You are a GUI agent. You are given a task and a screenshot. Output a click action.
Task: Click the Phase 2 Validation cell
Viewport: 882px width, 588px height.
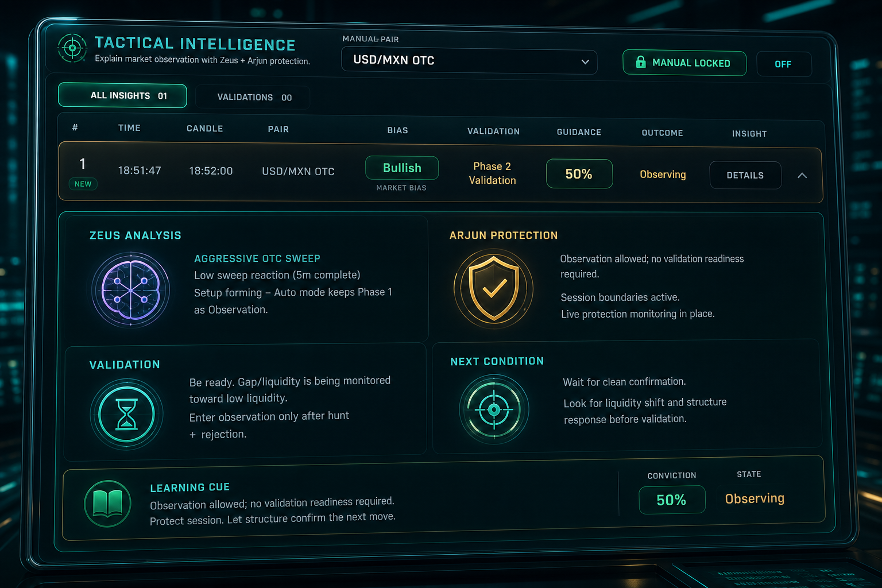click(x=492, y=173)
